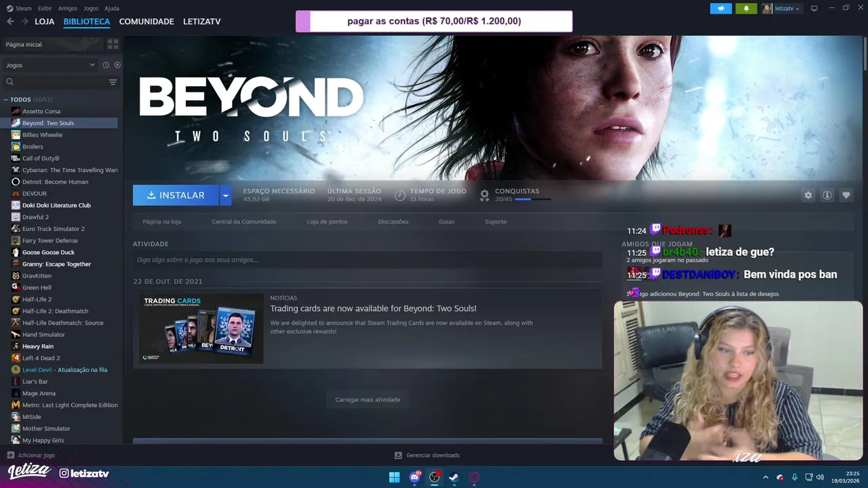Go forward with the right arrow
Screen dimensions: 868x488
click(24, 21)
